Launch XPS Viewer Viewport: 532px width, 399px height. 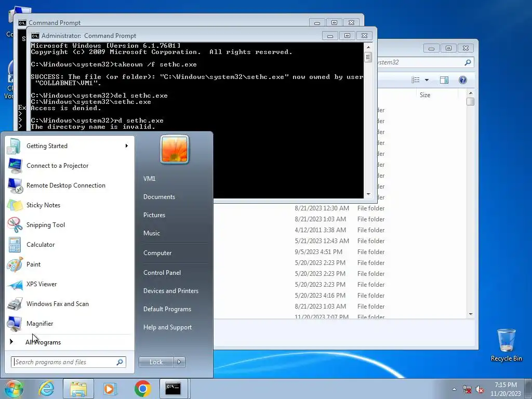(70, 284)
